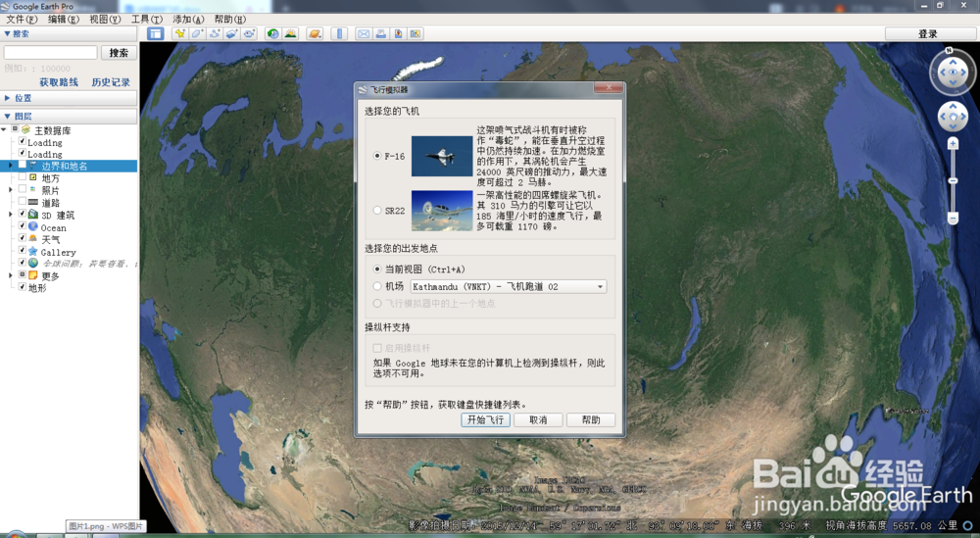
Task: Open the 历史记录 history link
Action: (111, 82)
